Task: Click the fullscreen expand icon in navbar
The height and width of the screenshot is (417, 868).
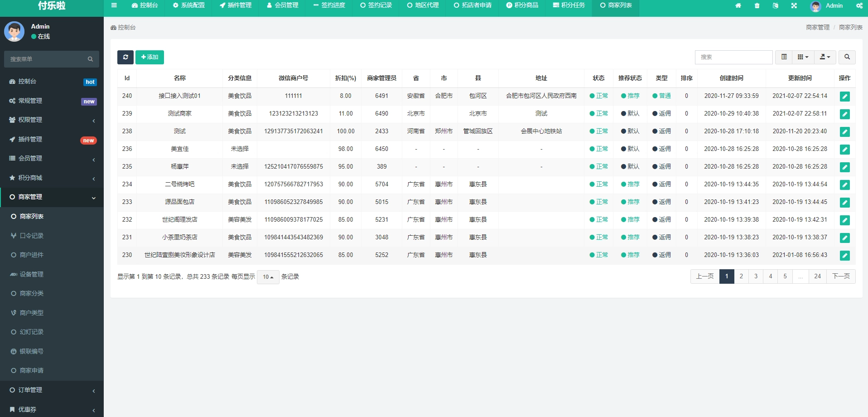Action: click(794, 6)
